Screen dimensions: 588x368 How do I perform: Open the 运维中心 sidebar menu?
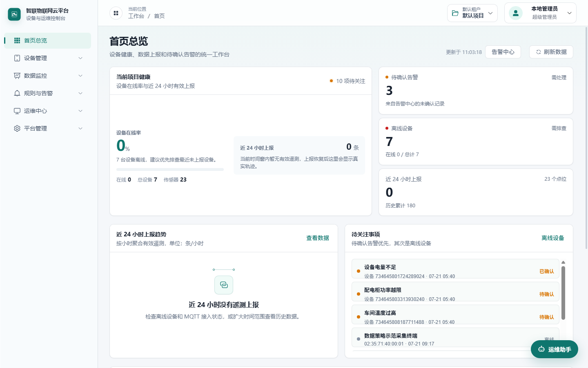pos(48,111)
